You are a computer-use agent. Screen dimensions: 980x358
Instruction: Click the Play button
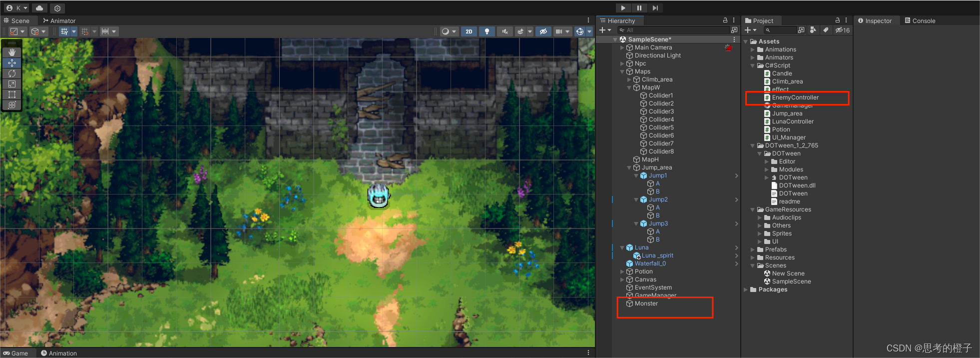click(x=623, y=8)
